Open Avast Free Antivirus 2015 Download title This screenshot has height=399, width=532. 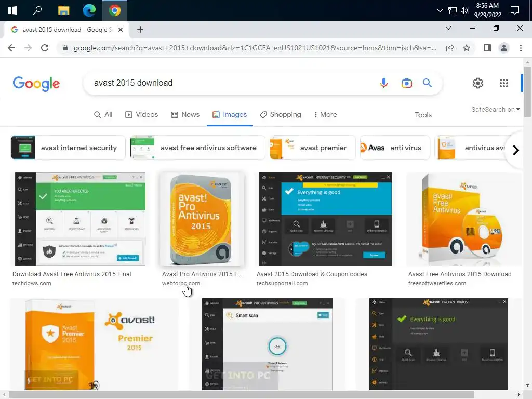point(460,274)
